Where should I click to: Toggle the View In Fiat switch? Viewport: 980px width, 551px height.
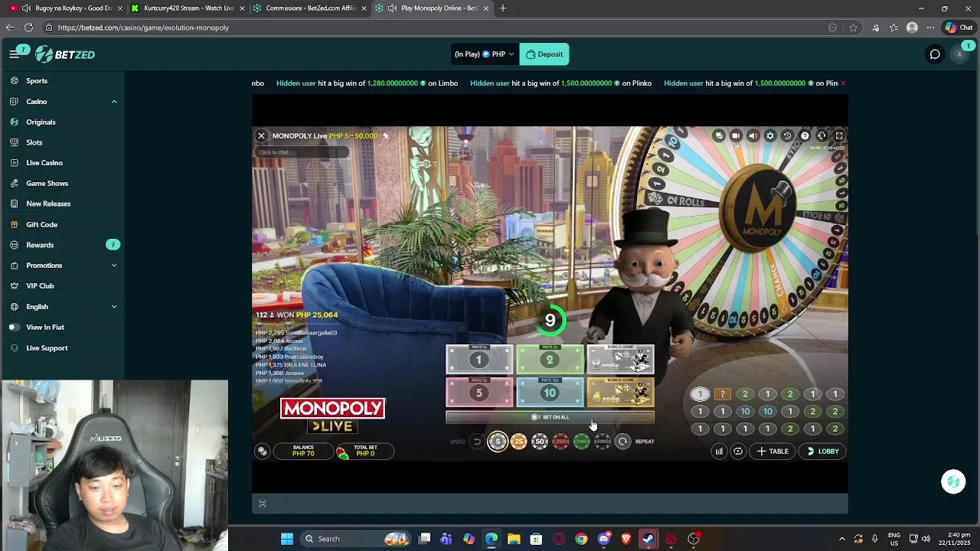click(x=14, y=327)
